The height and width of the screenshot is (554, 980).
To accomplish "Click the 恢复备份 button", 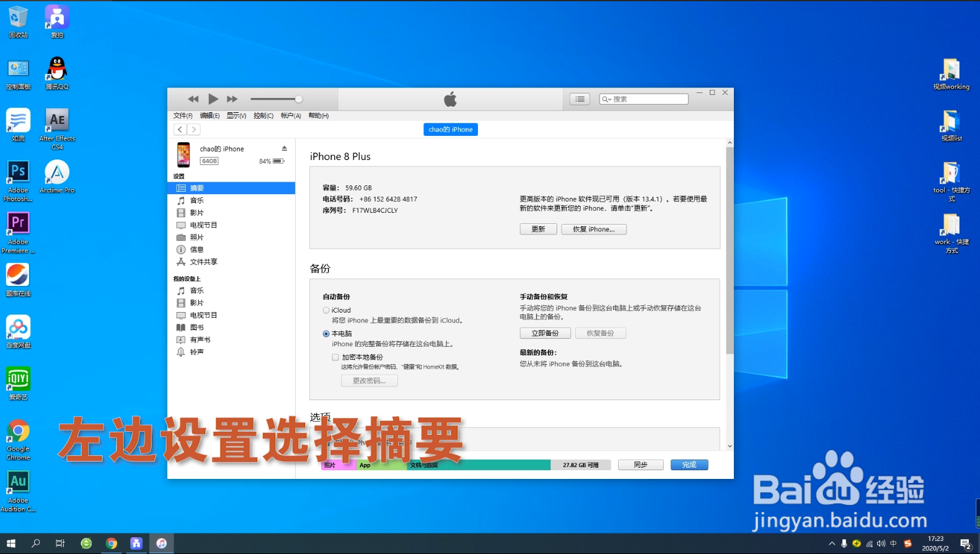I will [x=601, y=333].
